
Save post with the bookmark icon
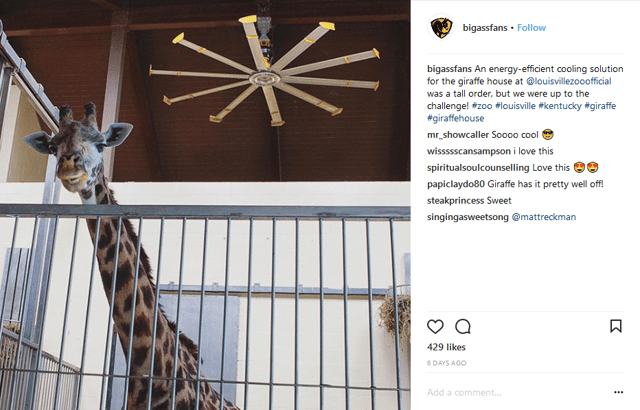(616, 326)
